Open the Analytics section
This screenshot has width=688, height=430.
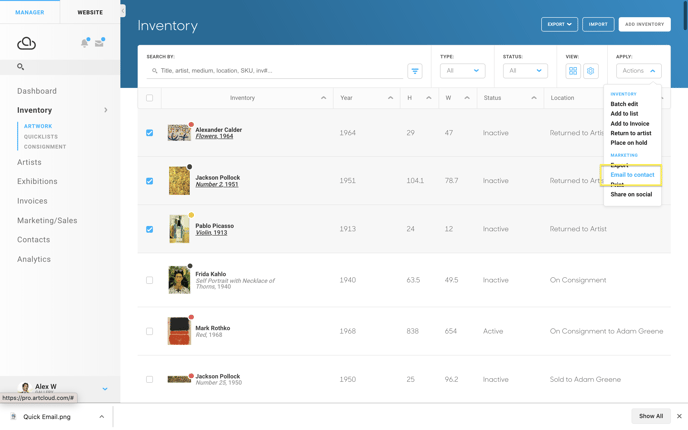coord(34,259)
